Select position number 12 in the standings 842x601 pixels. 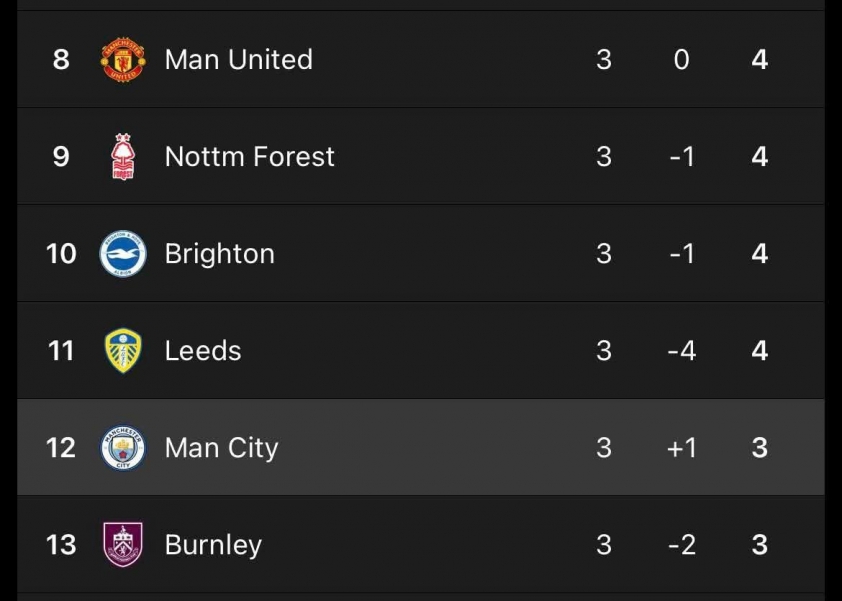[61, 448]
